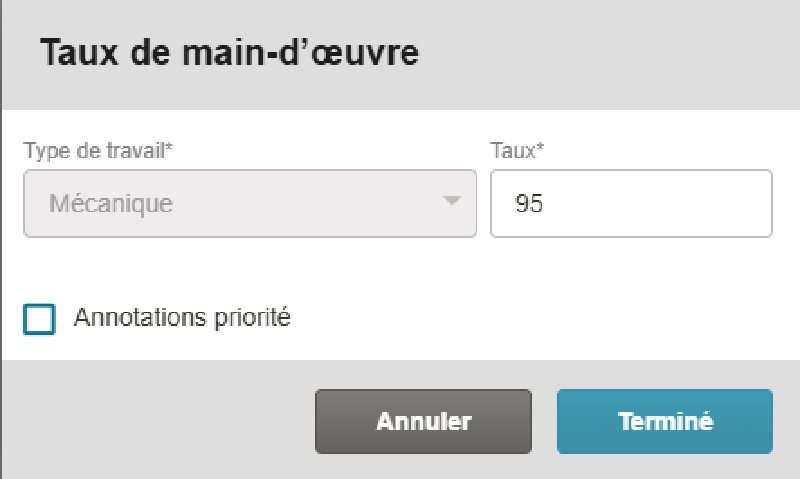Cancel the labor rate dialog with Annuler

(423, 421)
